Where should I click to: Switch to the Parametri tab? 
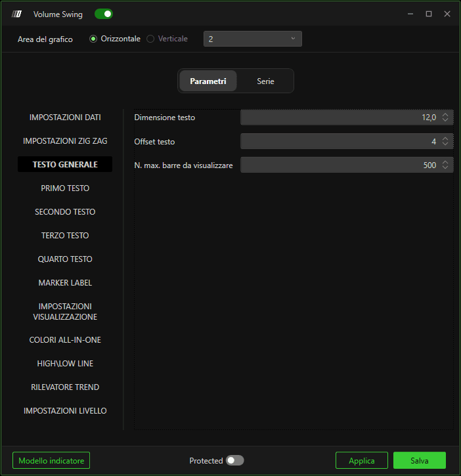coord(208,81)
